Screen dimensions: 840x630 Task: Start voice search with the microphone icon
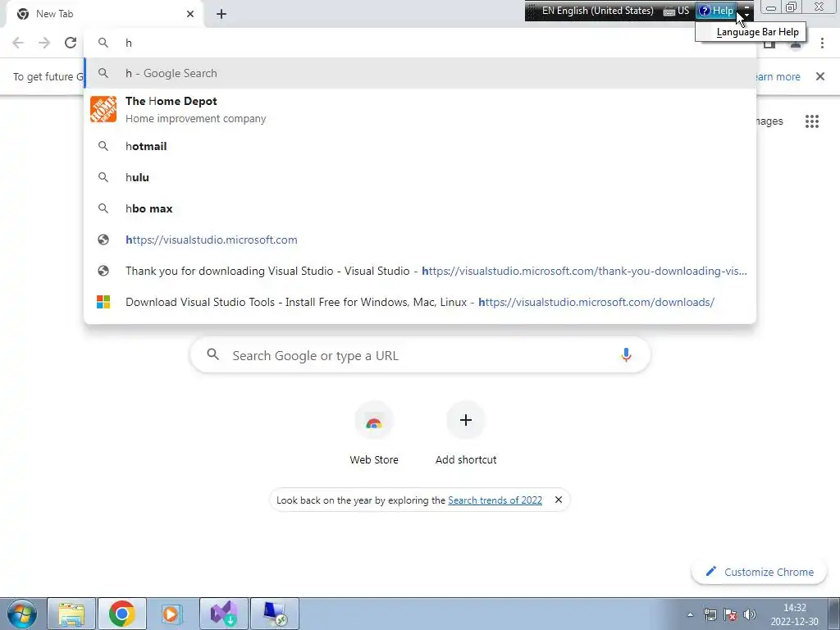626,354
